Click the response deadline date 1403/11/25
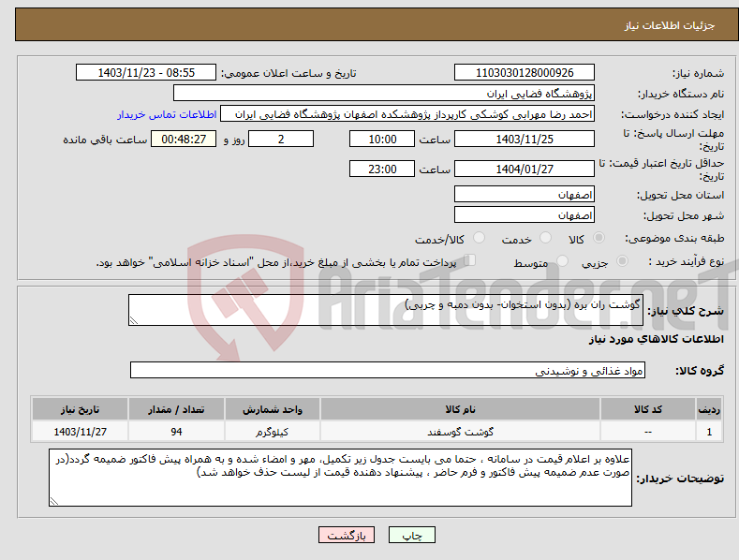The height and width of the screenshot is (560, 739). pos(525,139)
